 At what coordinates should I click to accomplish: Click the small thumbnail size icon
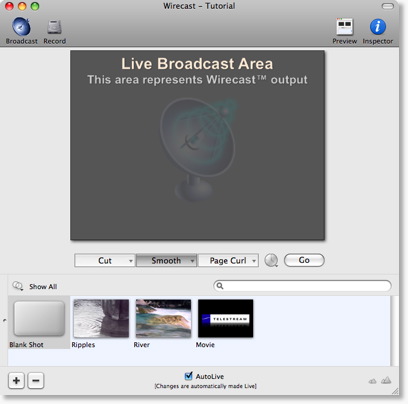pyautogui.click(x=372, y=381)
